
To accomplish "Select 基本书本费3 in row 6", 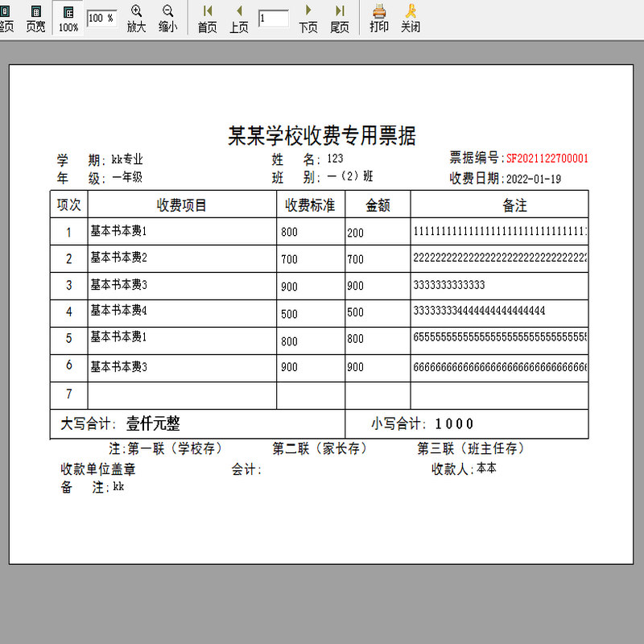I will click(118, 366).
